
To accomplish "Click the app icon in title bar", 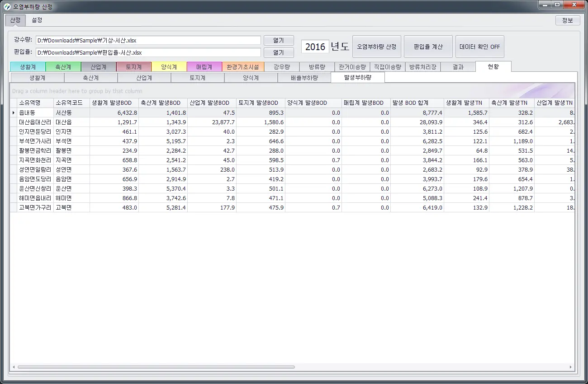I will pos(7,6).
